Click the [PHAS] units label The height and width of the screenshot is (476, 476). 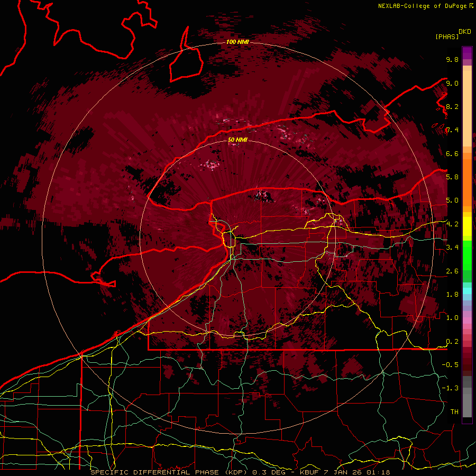(x=447, y=36)
